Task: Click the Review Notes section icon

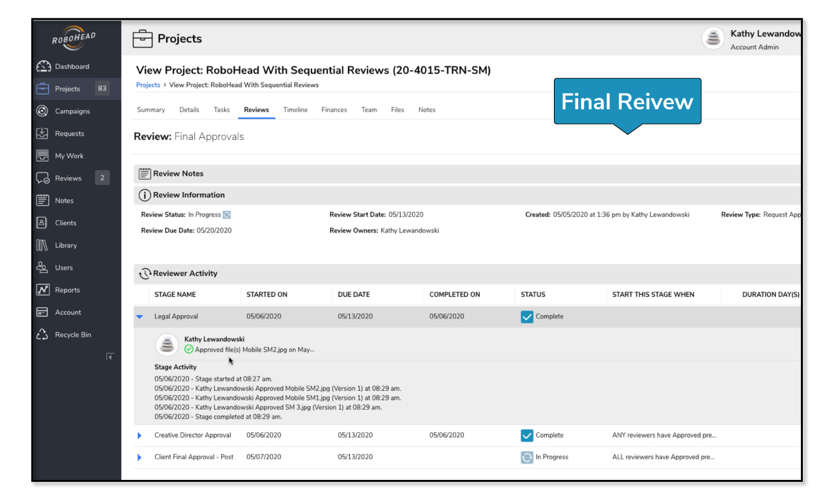Action: pyautogui.click(x=145, y=173)
